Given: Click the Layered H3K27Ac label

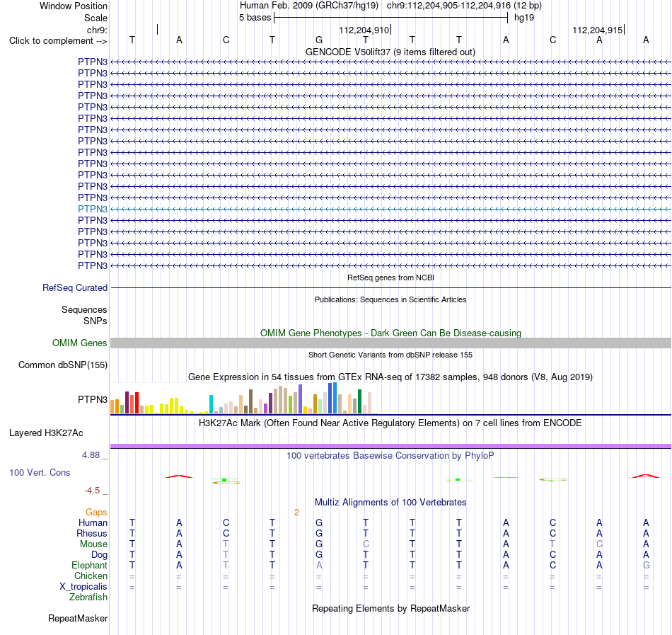Looking at the screenshot, I should click(46, 433).
